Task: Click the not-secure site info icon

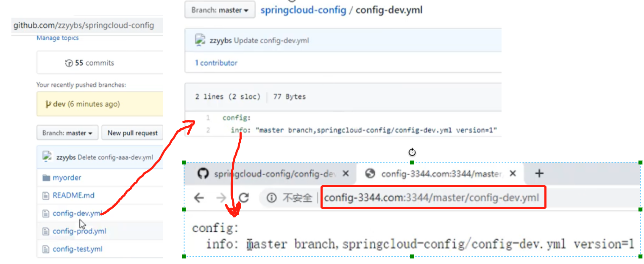Action: tap(272, 197)
